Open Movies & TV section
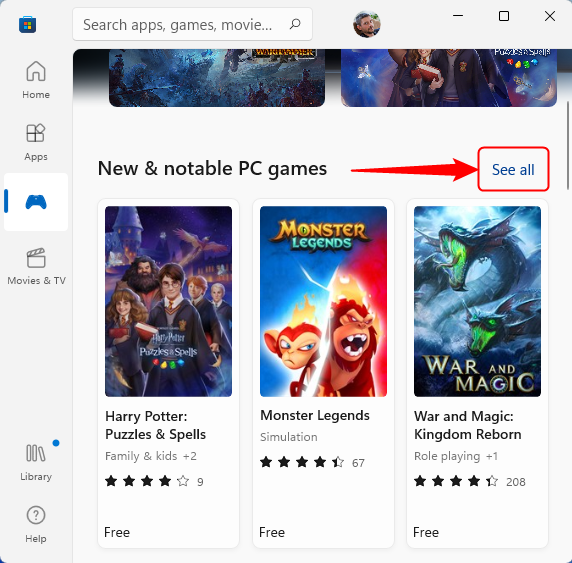Image resolution: width=572 pixels, height=563 pixels. [36, 266]
